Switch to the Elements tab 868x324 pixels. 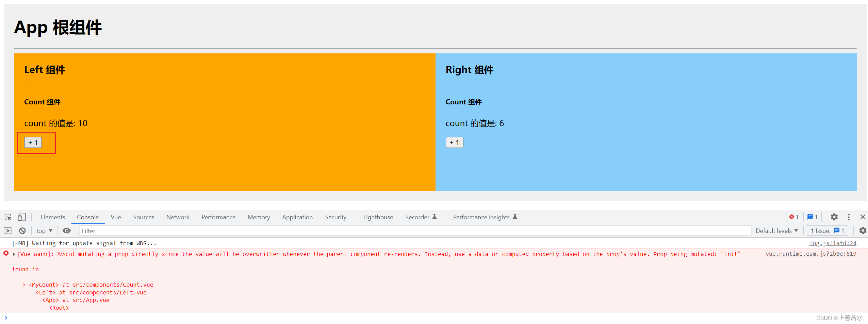[x=53, y=217]
